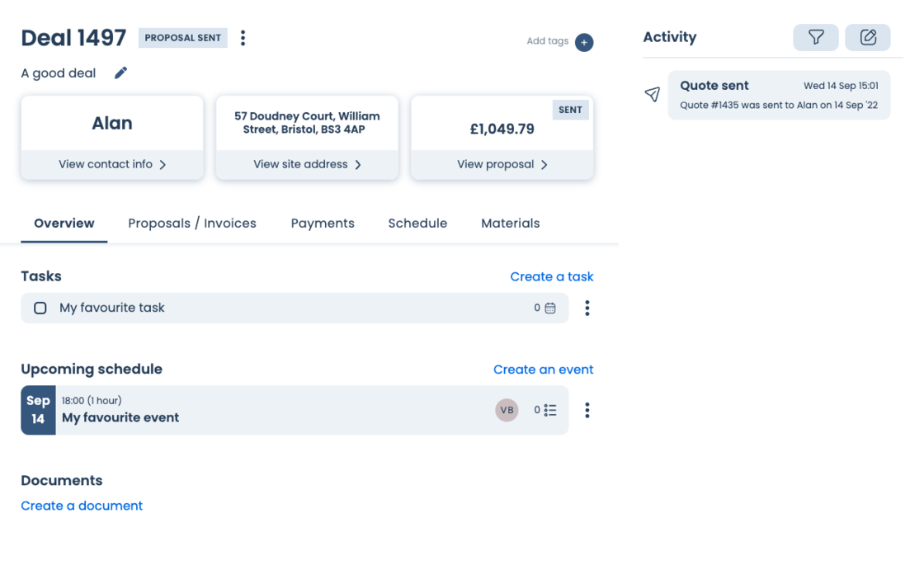Open the Activity filter funnel icon
This screenshot has width=924, height=565.
click(x=816, y=37)
